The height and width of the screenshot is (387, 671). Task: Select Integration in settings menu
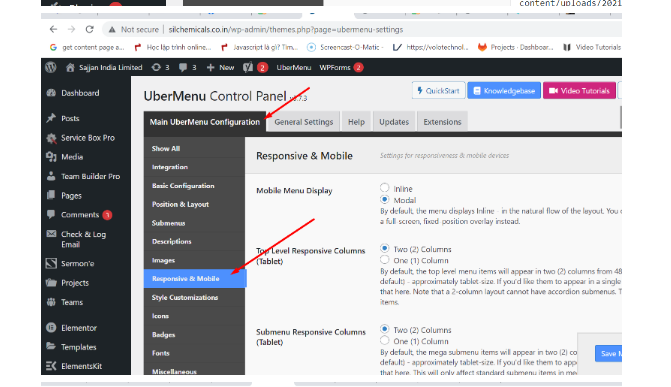(x=194, y=167)
